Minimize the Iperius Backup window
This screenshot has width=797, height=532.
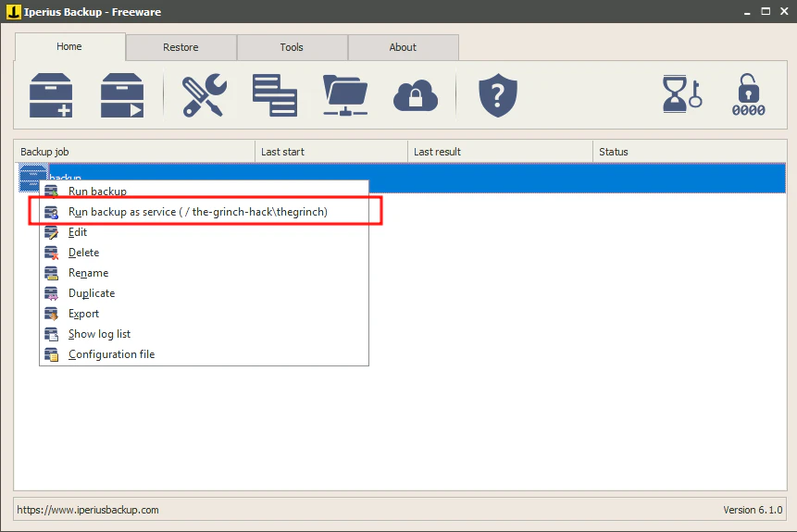click(747, 12)
